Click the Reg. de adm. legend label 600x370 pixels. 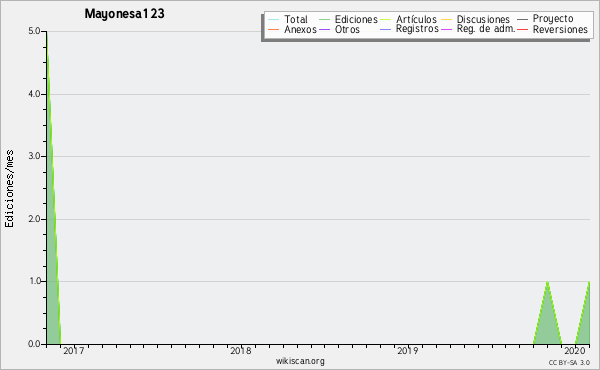486,29
